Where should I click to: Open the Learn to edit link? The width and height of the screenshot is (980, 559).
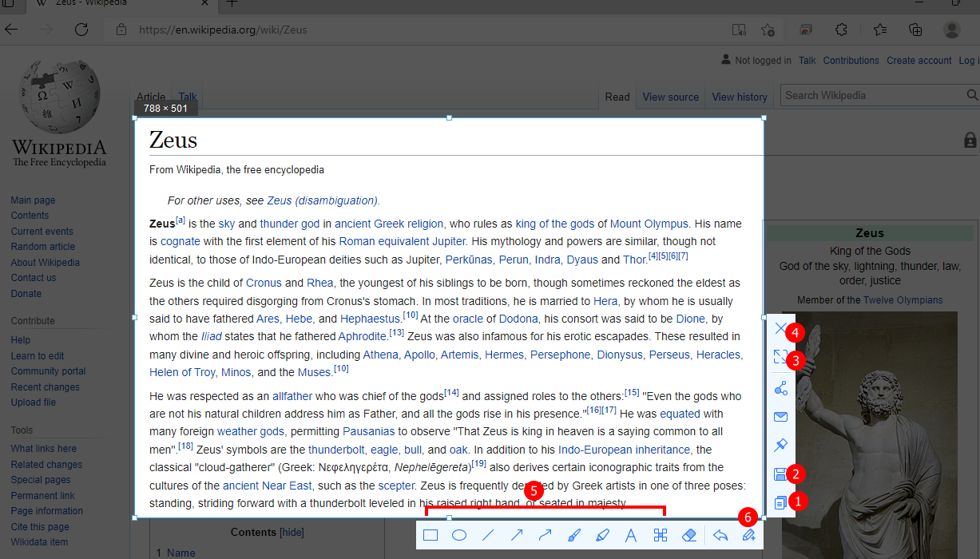click(38, 356)
